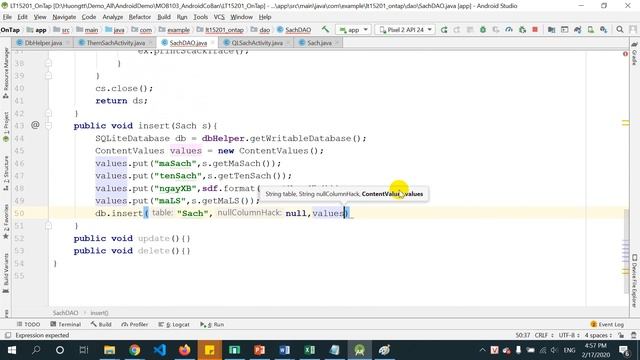Viewport: 640px width, 360px height.
Task: Open the Build menu
Action: click(164, 17)
